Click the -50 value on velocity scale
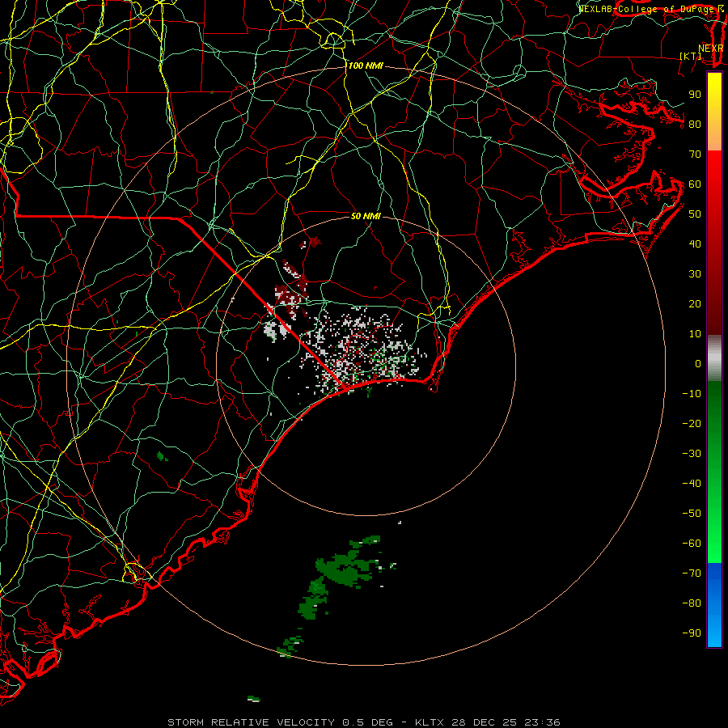728x728 pixels. point(692,514)
